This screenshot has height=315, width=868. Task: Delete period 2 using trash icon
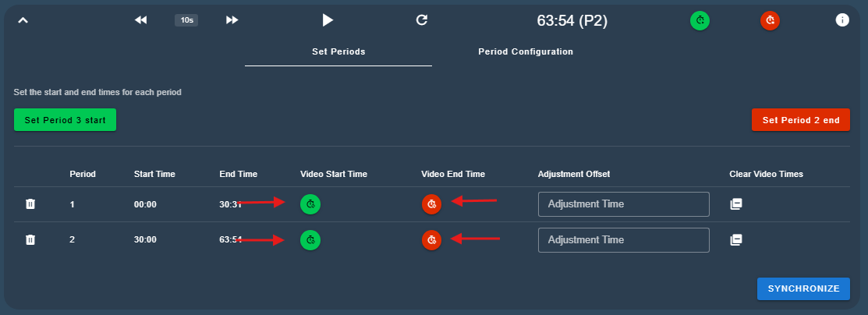(x=30, y=239)
